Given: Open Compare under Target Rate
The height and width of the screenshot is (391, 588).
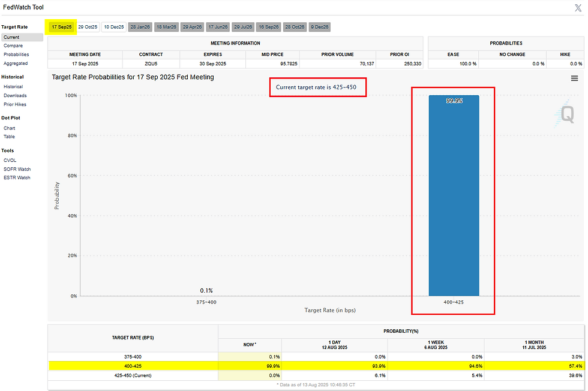Looking at the screenshot, I should [13, 46].
